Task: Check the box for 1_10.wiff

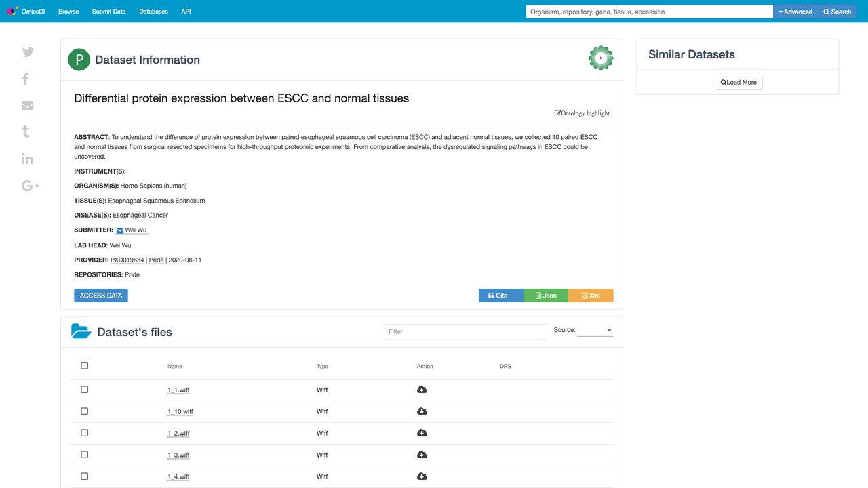Action: [x=85, y=411]
